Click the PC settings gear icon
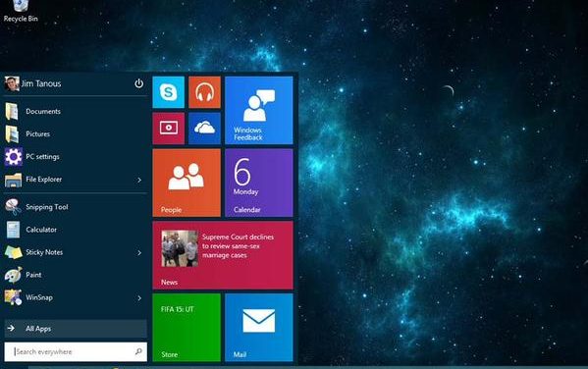The height and width of the screenshot is (369, 588). pos(13,157)
